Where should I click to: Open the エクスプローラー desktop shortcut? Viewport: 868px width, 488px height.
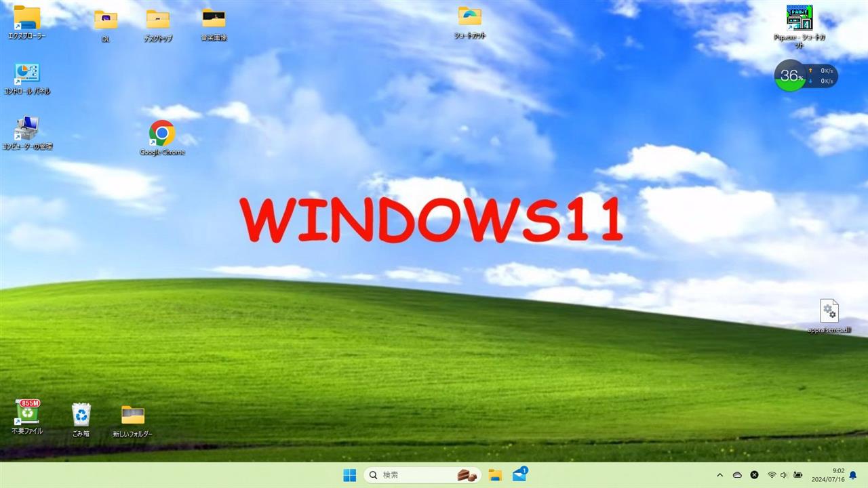27,22
